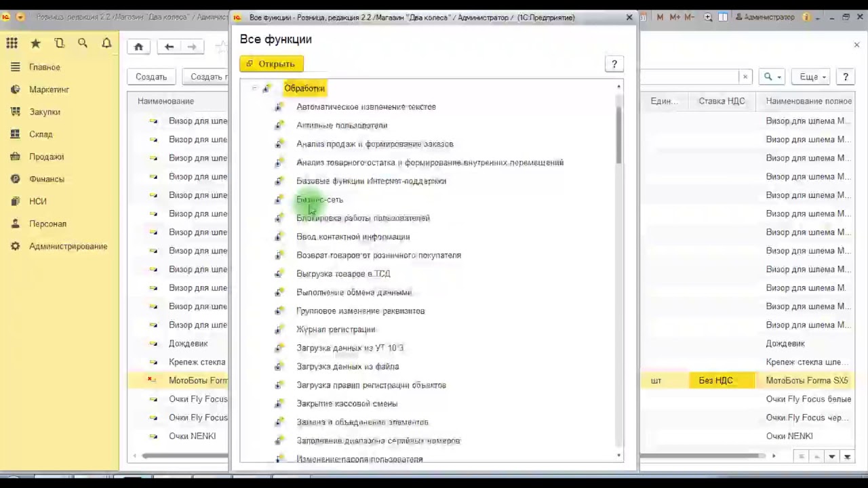Click the zoom magnifier icon in title bar
The image size is (868, 488).
[708, 18]
